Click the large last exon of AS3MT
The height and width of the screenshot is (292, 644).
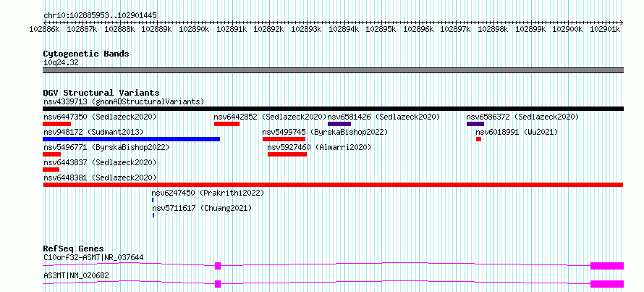pos(607,284)
